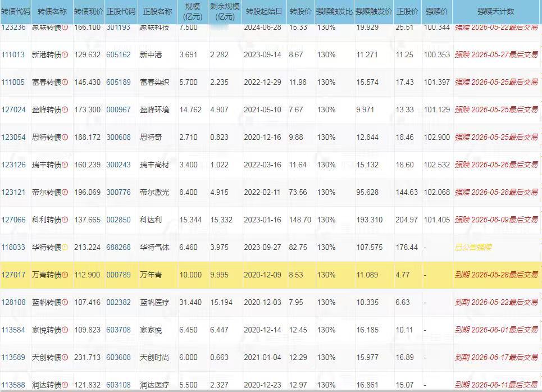Screen dimensions: 542x392
Task: Open stock code 300243 link
Action: (x=119, y=165)
